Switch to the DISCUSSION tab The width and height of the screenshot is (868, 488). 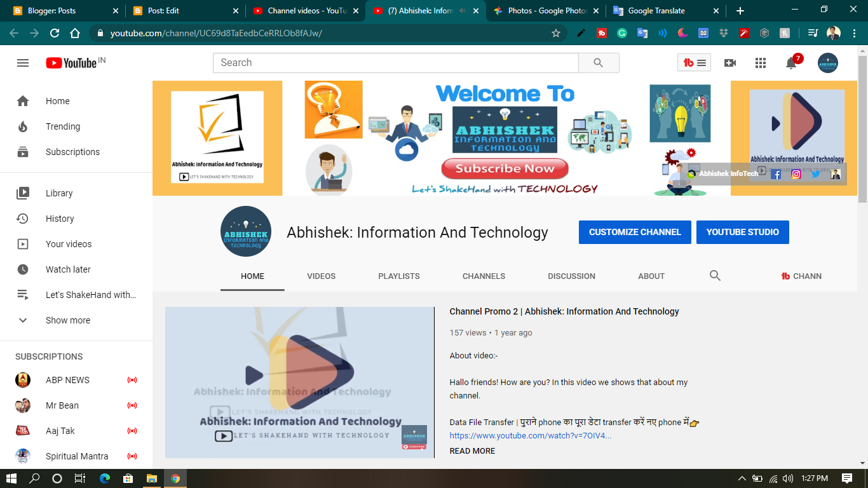pyautogui.click(x=571, y=276)
